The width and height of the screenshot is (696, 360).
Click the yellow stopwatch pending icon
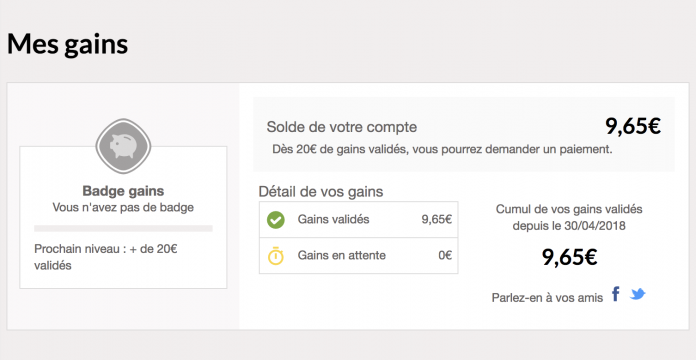[x=276, y=256]
